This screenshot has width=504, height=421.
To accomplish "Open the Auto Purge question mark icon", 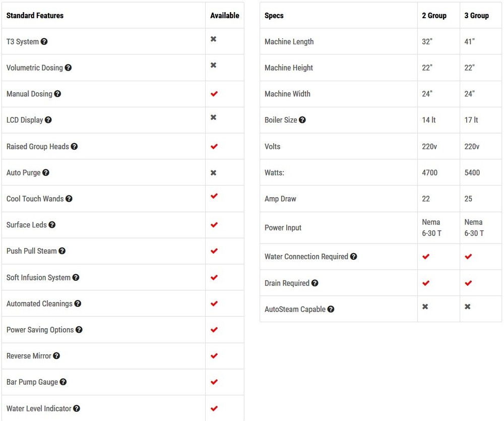I will click(x=46, y=172).
